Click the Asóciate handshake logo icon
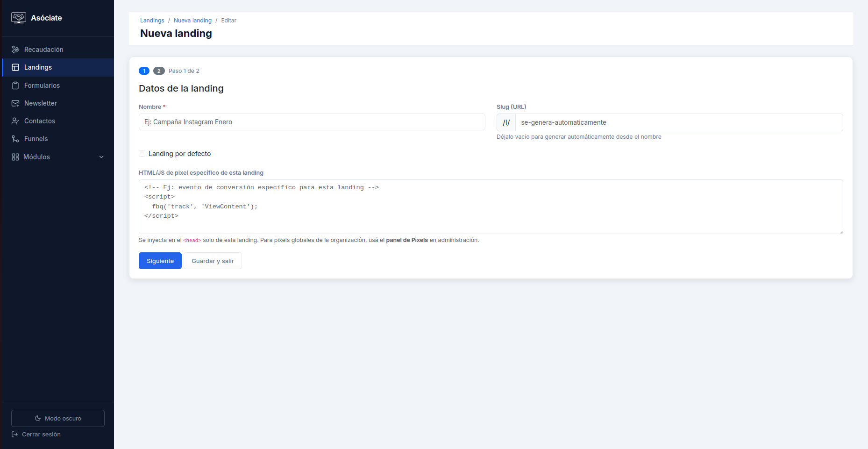868x449 pixels. 19,18
